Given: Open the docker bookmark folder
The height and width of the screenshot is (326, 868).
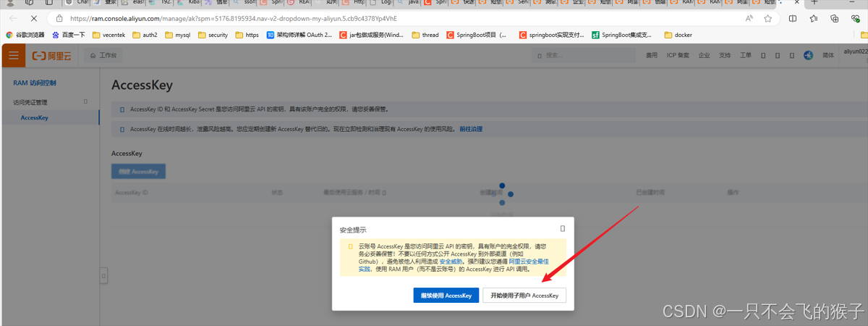Looking at the screenshot, I should [x=678, y=34].
